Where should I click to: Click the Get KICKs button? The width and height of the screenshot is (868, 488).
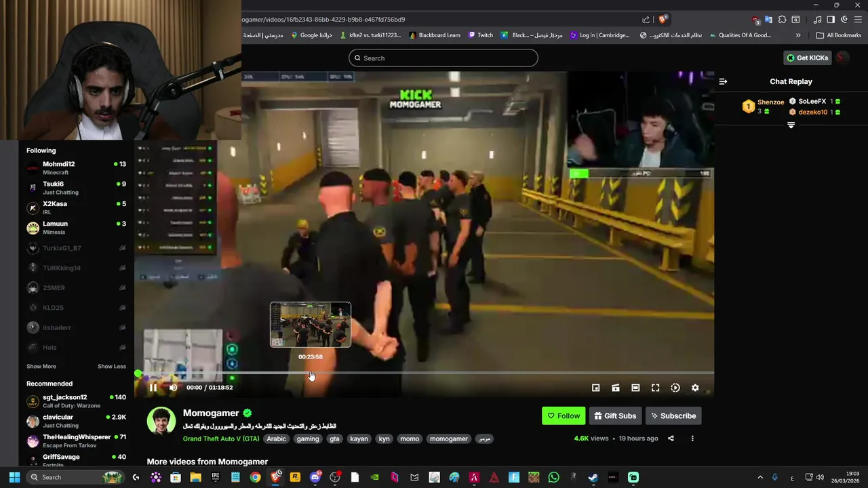808,58
